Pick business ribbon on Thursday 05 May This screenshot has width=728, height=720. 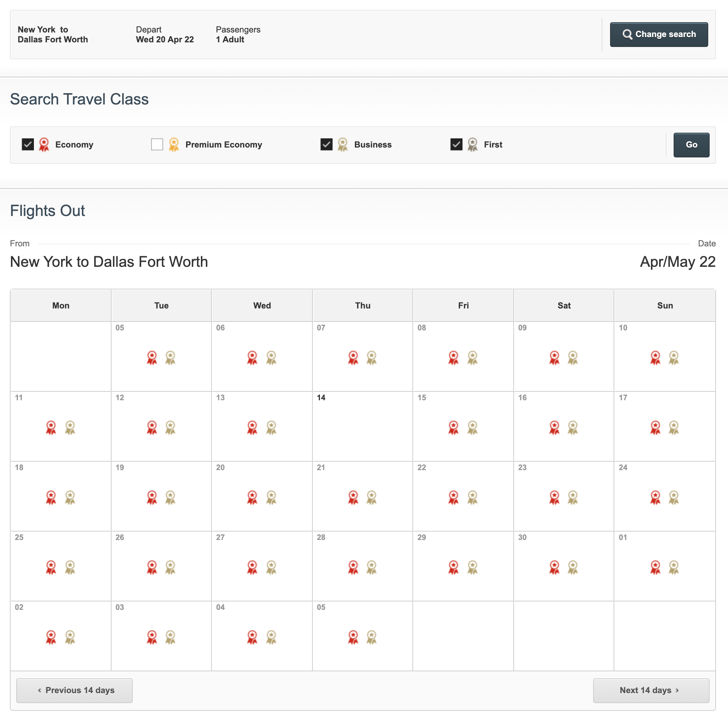371,637
